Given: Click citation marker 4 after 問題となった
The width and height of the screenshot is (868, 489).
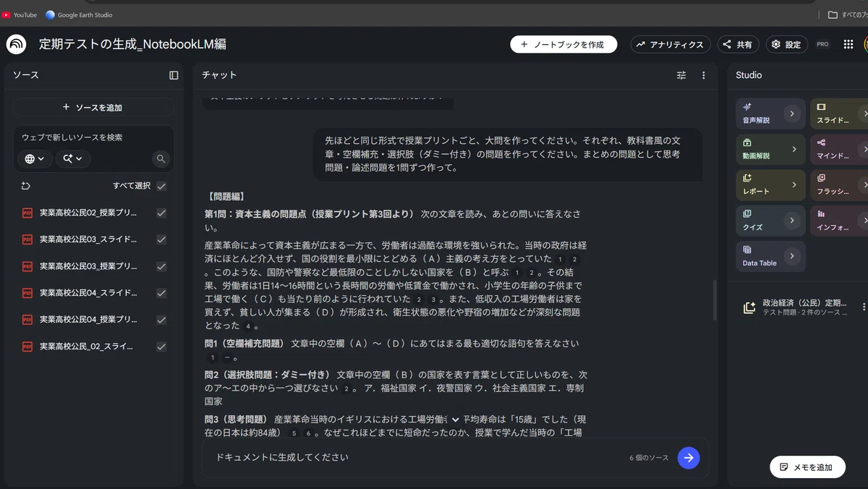Looking at the screenshot, I should pos(247,326).
